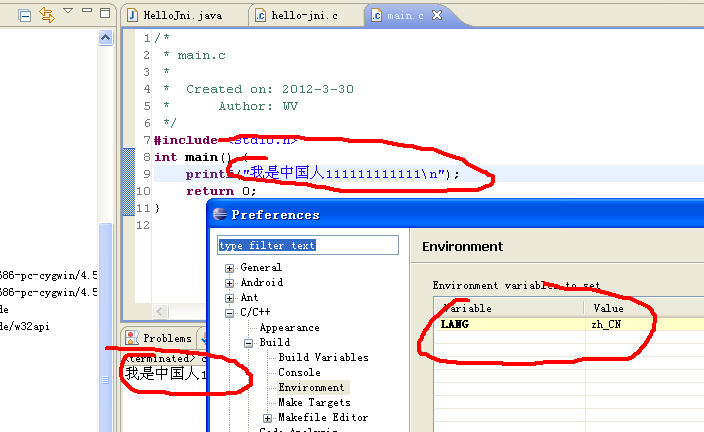
Task: Click the #include line in editor
Action: tap(225, 140)
